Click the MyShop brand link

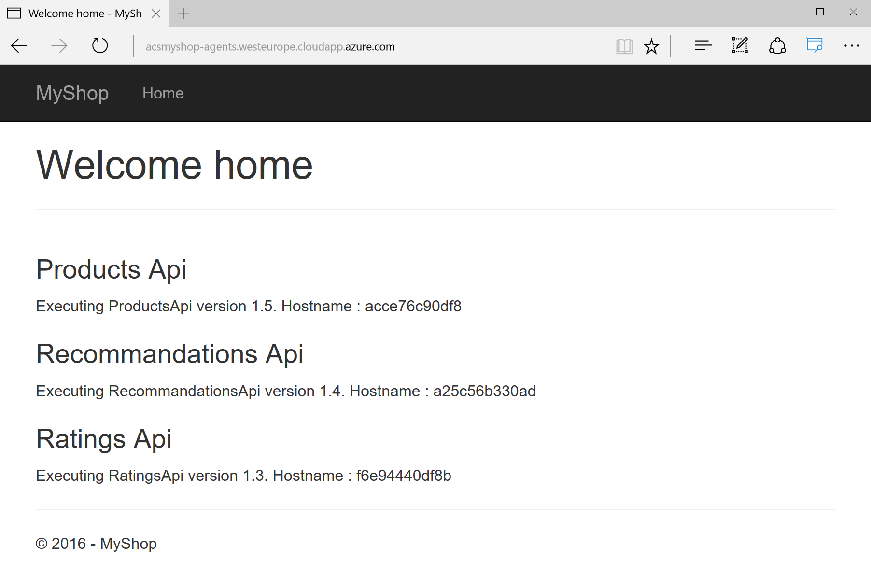[x=72, y=93]
